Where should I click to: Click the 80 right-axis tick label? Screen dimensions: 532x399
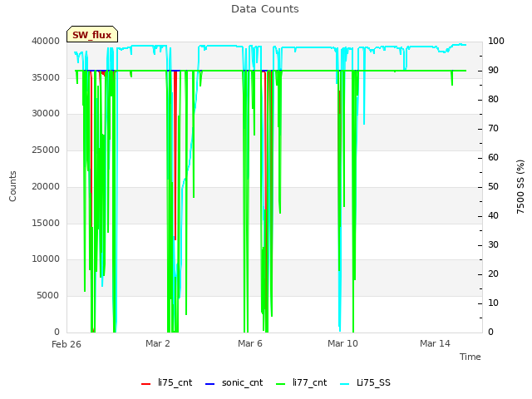(493, 100)
